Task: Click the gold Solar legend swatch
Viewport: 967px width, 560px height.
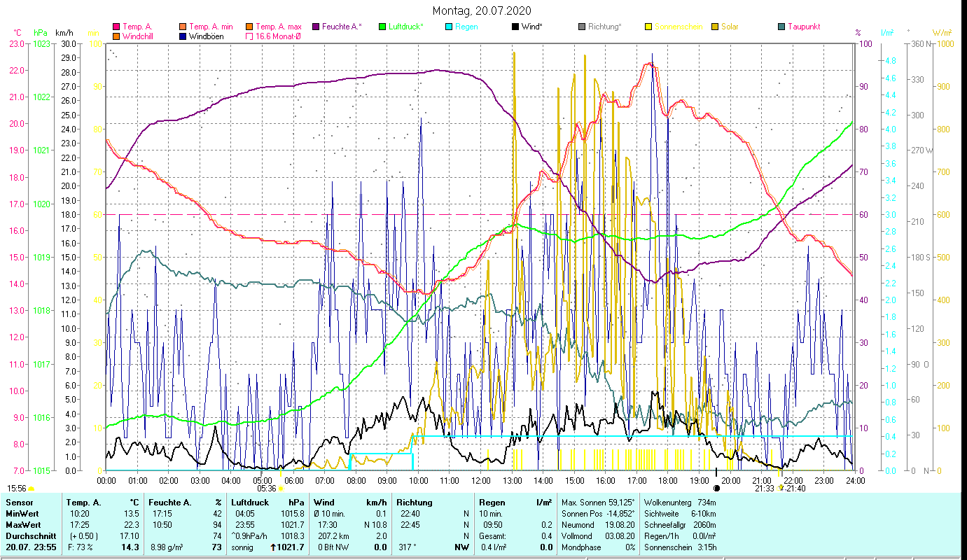Action: [x=715, y=27]
